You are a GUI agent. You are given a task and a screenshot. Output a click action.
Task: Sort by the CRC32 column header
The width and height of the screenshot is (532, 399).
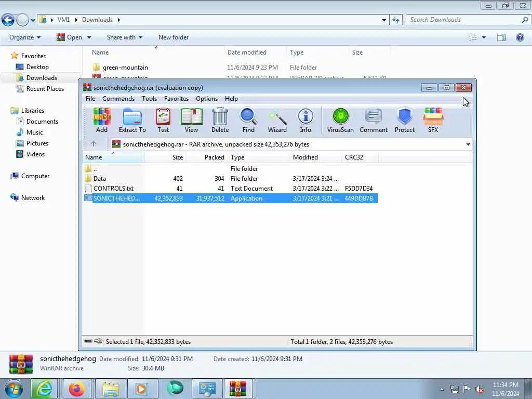click(360, 157)
